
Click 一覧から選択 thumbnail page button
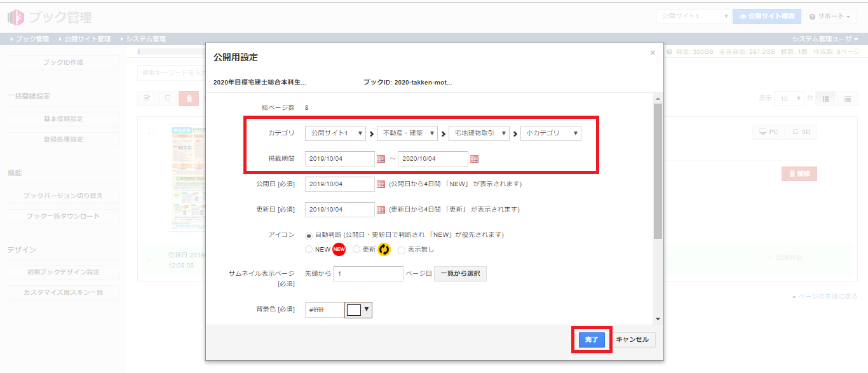(x=460, y=274)
